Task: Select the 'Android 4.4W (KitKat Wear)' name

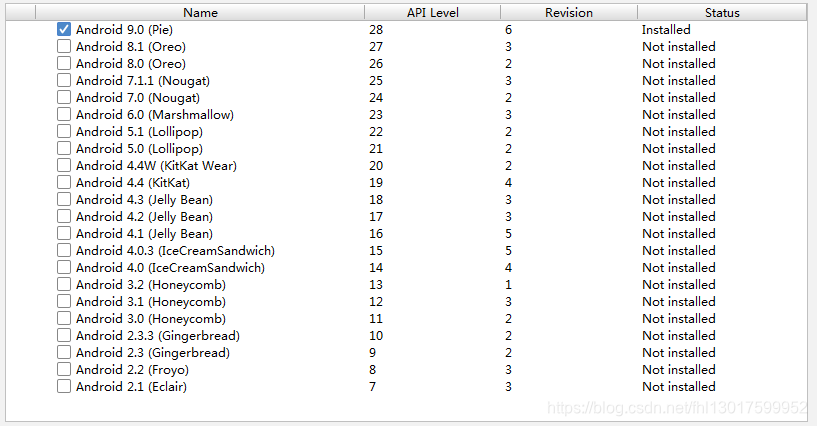Action: (156, 166)
